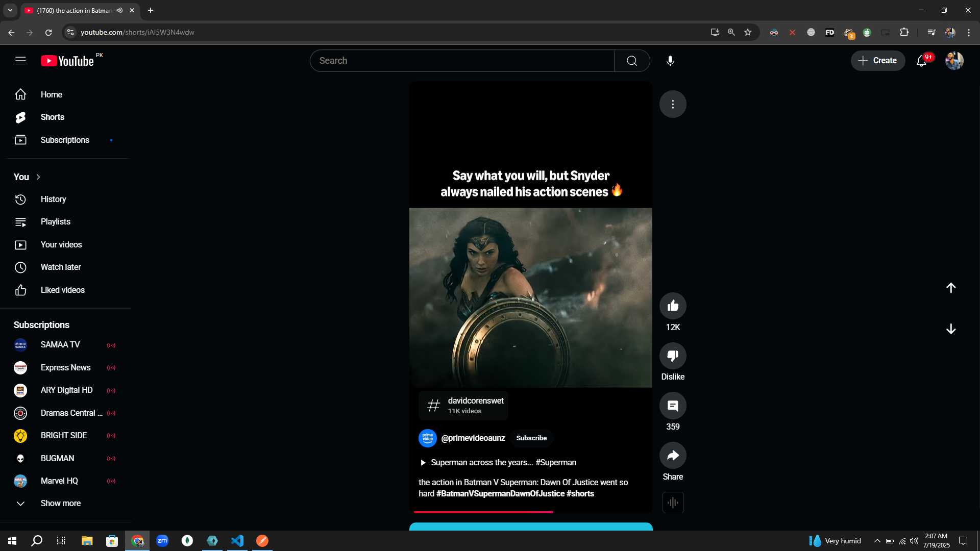Open the BUGMAN subscription
Viewport: 980px width, 551px height.
(x=65, y=458)
